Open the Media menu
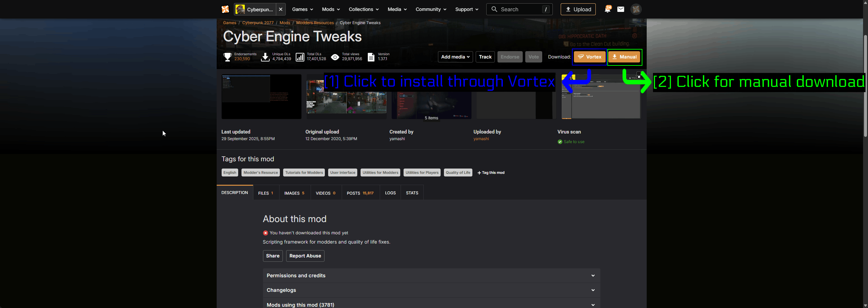Image resolution: width=868 pixels, height=308 pixels. click(x=397, y=10)
